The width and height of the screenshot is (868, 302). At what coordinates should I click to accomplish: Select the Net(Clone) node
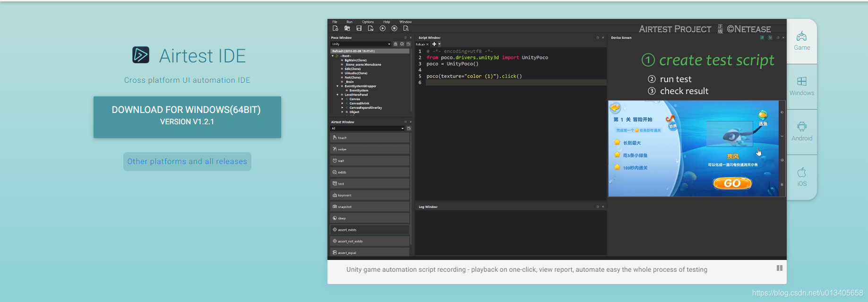point(352,78)
